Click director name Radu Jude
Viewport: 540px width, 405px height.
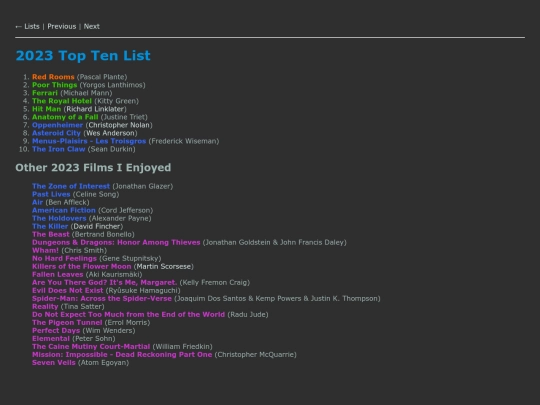(248, 315)
